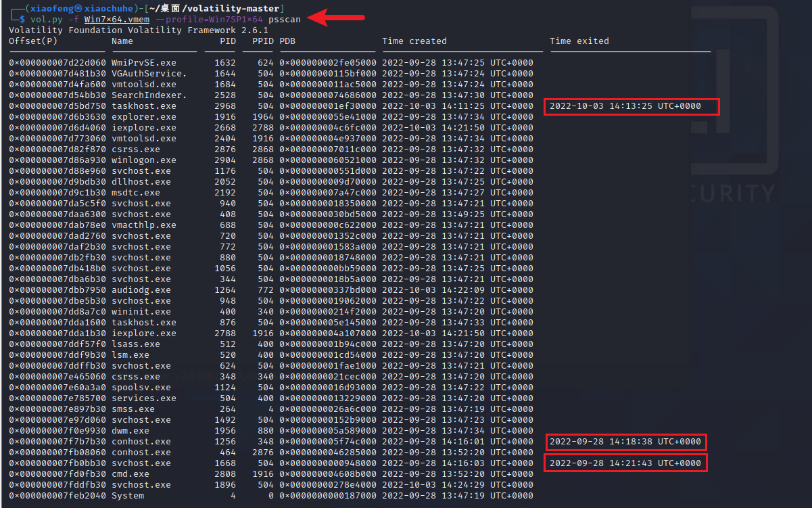Viewport: 812px width, 508px height.
Task: Select the explorer.exe process name
Action: pos(144,117)
